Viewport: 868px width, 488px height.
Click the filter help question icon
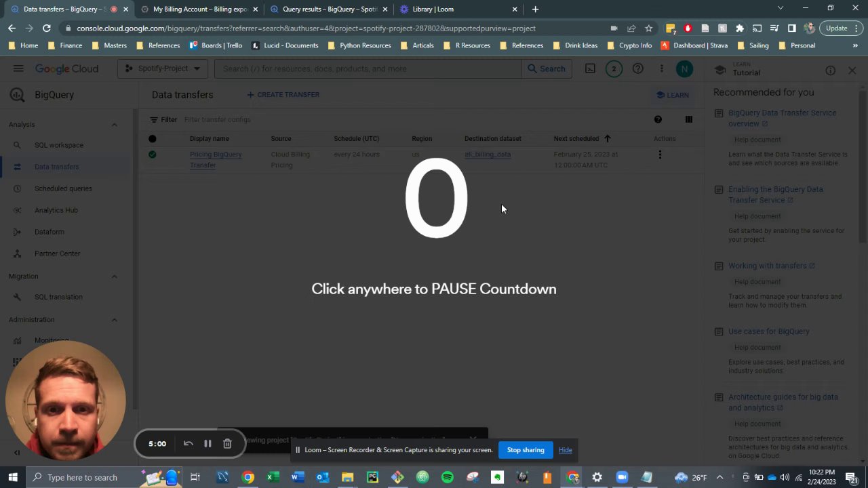pos(658,119)
